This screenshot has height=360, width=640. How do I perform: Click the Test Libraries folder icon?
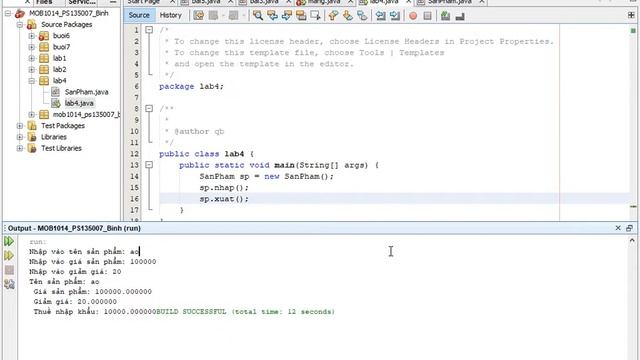(32, 148)
